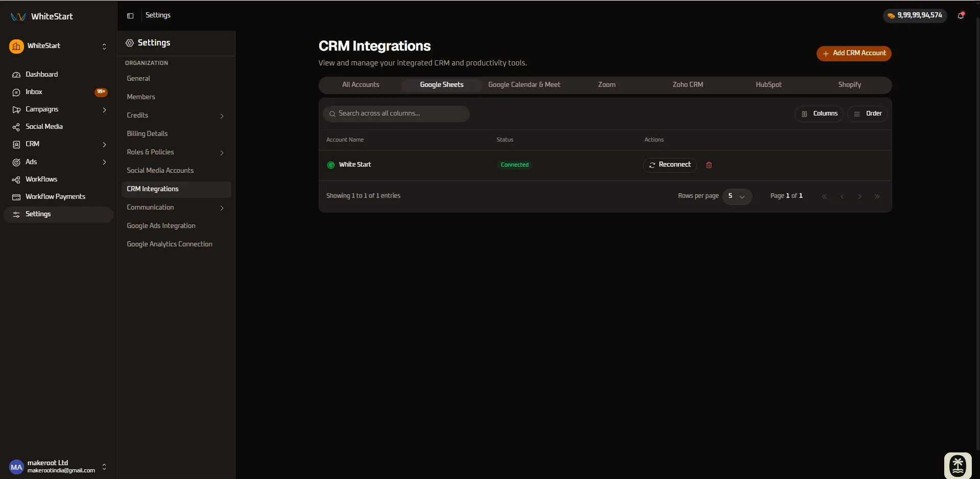
Task: Open rows per page dropdown
Action: click(x=737, y=196)
